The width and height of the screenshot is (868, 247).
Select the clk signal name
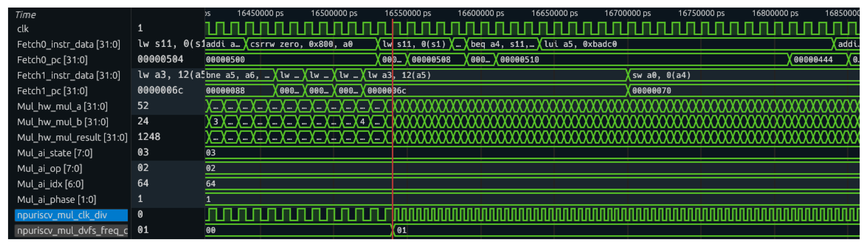click(23, 29)
